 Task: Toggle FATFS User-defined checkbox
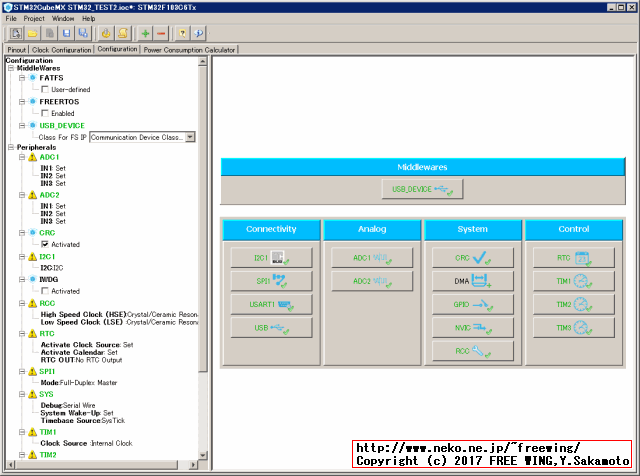[x=45, y=89]
